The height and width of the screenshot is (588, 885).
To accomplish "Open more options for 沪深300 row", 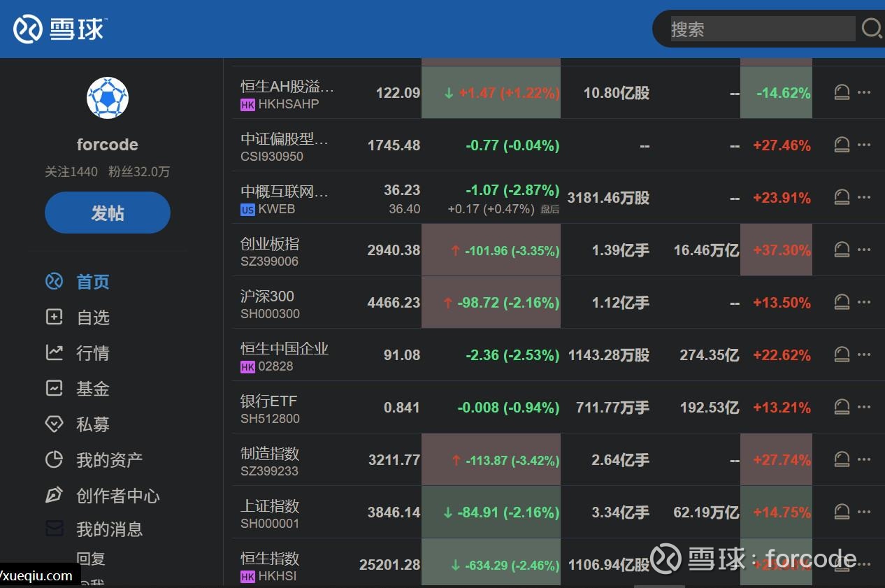I will pyautogui.click(x=864, y=302).
